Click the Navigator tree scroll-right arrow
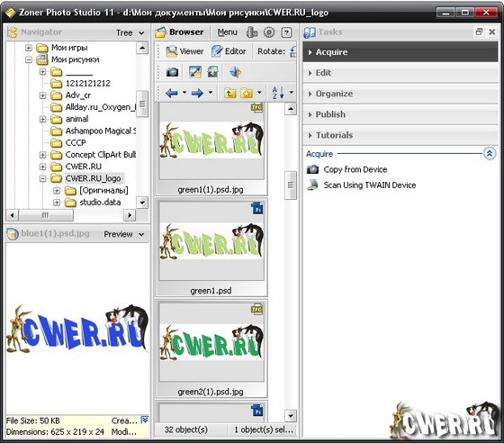Viewport: 504px width, 443px height. [x=130, y=215]
